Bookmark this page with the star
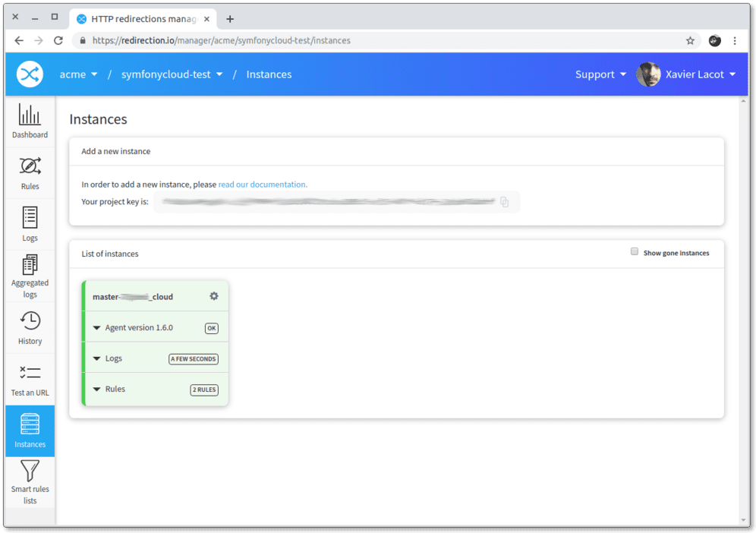This screenshot has width=756, height=533. click(x=691, y=40)
